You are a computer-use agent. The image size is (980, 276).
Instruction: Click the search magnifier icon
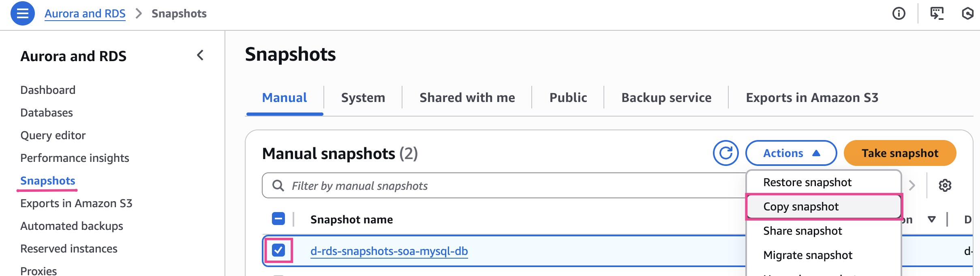pos(278,185)
